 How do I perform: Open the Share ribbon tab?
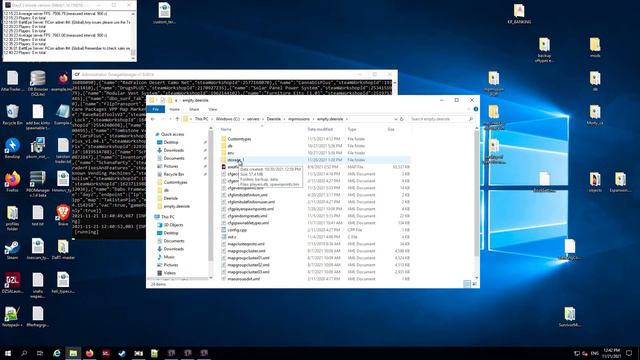194,109
